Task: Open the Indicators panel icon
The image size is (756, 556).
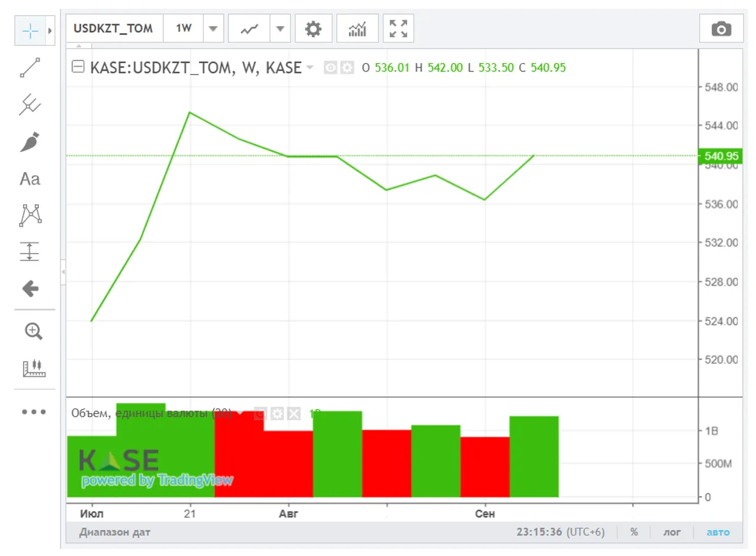Action: pos(357,29)
